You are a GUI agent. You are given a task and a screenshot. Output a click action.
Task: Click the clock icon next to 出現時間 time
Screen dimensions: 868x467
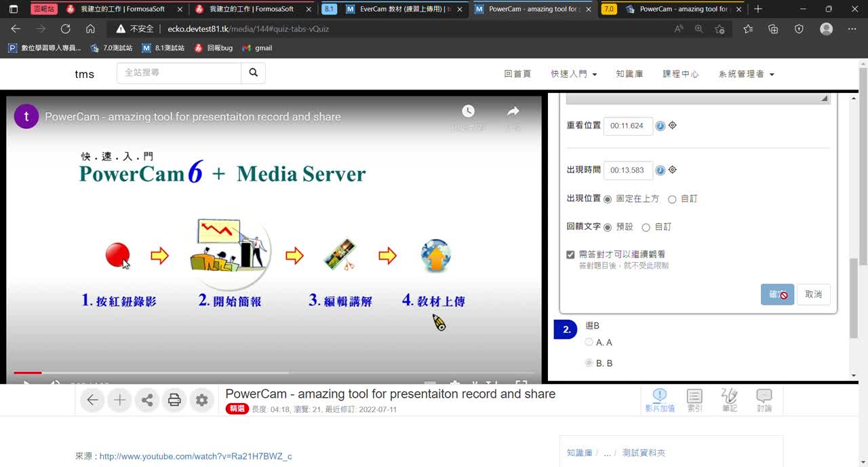point(660,170)
